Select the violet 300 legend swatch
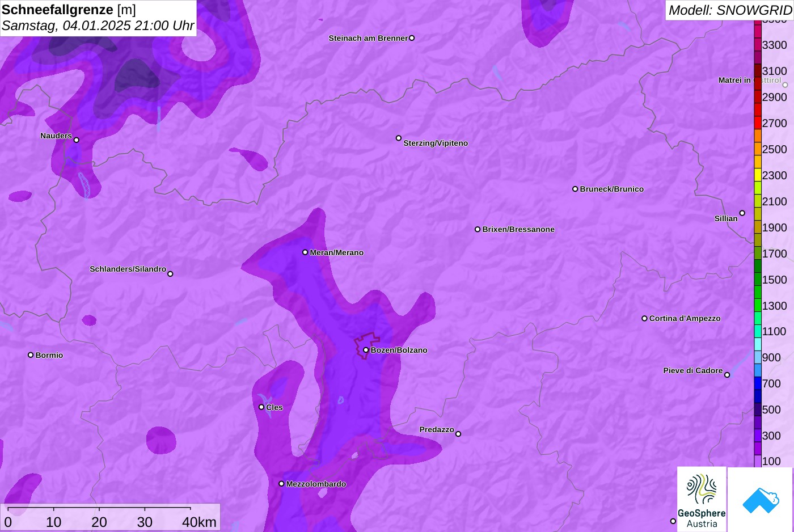This screenshot has height=532, width=794. click(758, 436)
